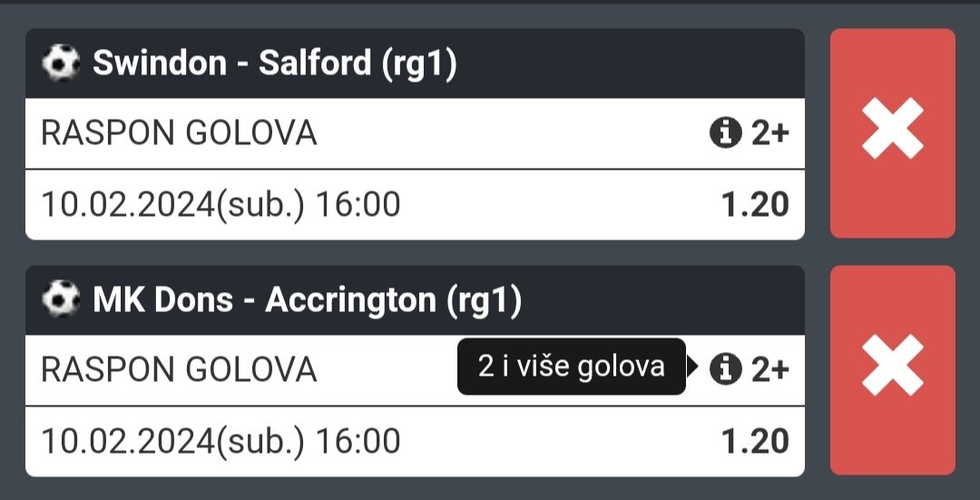This screenshot has width=980, height=500.
Task: Click the white X symbol in bottom red button
Action: (893, 365)
